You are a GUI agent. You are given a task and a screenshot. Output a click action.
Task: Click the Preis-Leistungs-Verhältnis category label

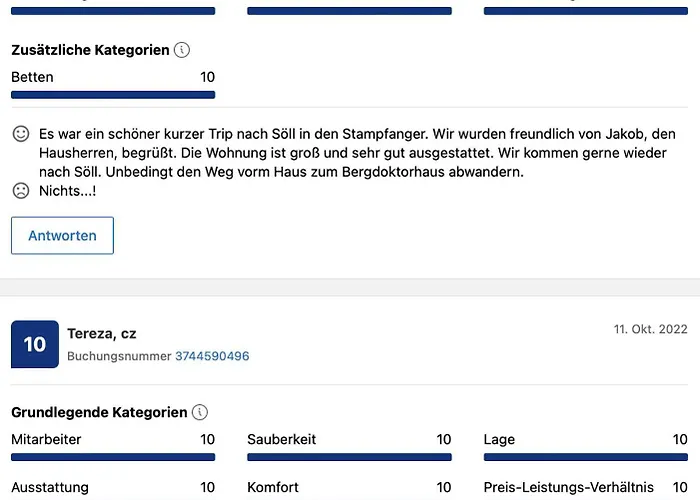568,487
